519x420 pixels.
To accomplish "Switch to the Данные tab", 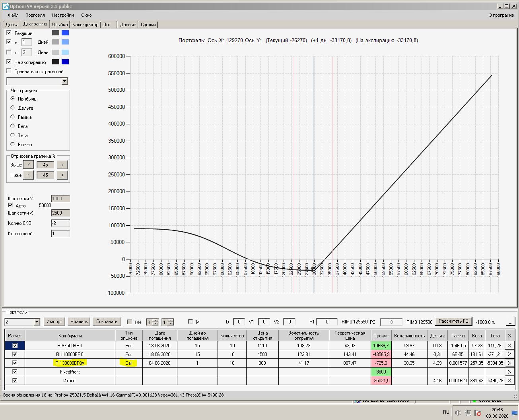I will point(128,25).
